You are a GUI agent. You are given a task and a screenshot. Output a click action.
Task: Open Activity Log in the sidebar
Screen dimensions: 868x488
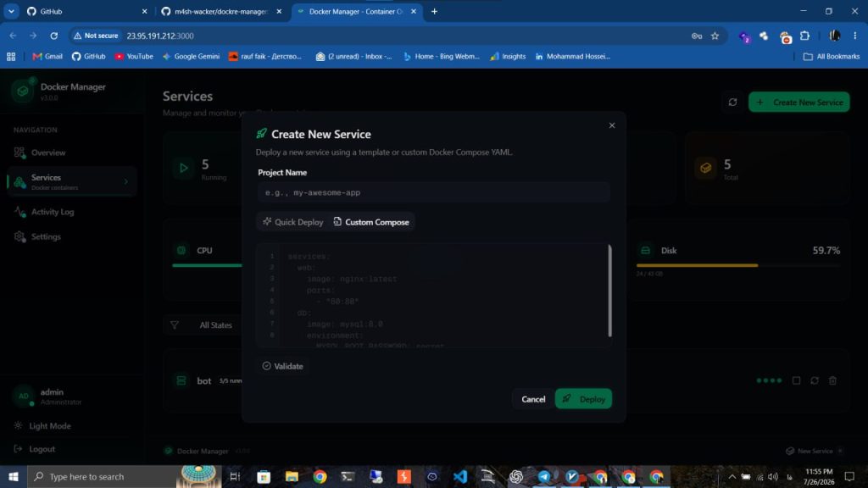tap(71, 212)
